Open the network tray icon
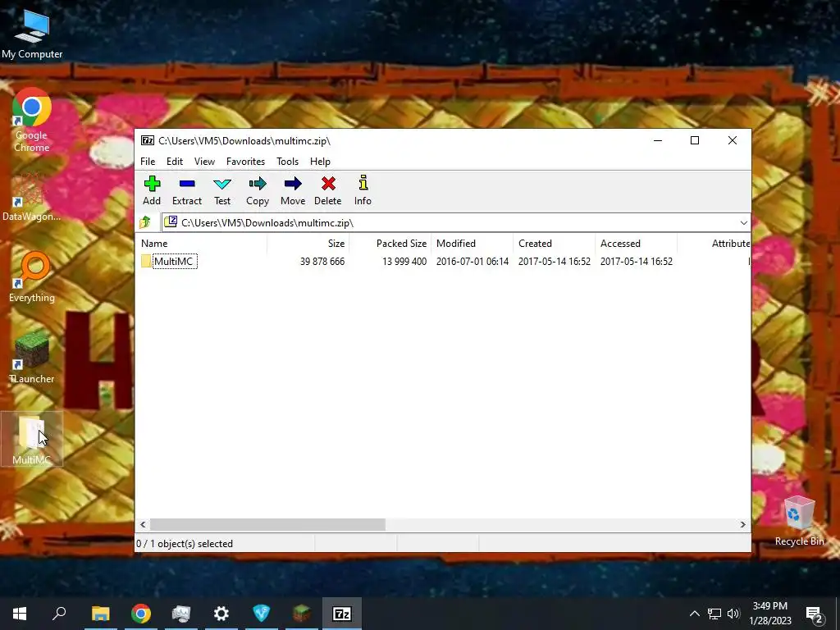Viewport: 840px width, 630px height. click(x=714, y=614)
